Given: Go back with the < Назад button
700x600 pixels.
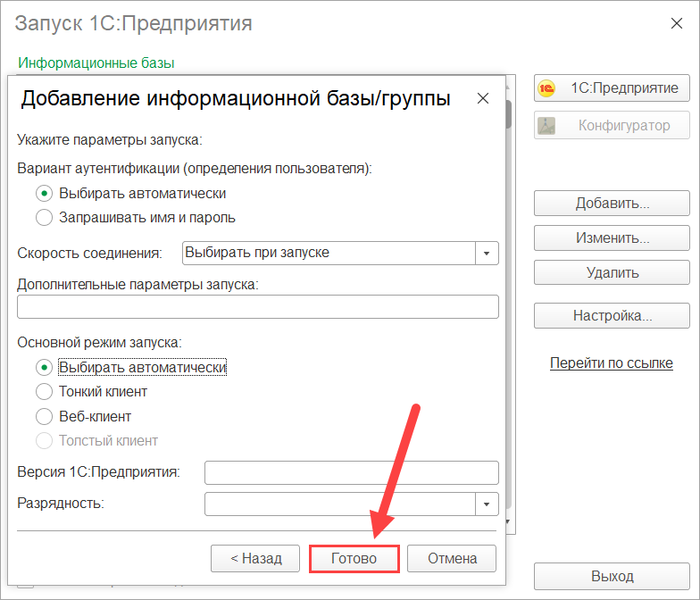Looking at the screenshot, I should [255, 559].
